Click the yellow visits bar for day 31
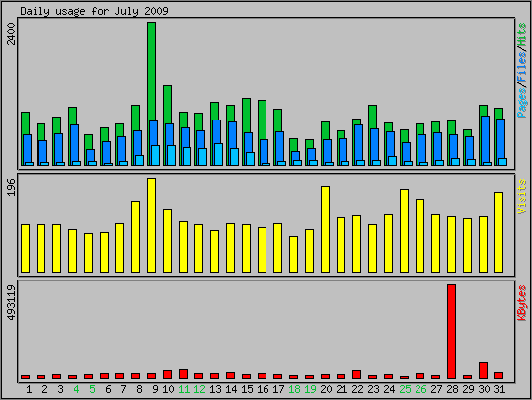 coord(498,232)
